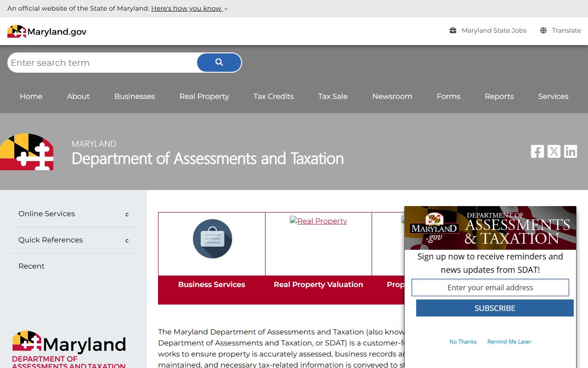Open the Businesses menu item

[135, 96]
